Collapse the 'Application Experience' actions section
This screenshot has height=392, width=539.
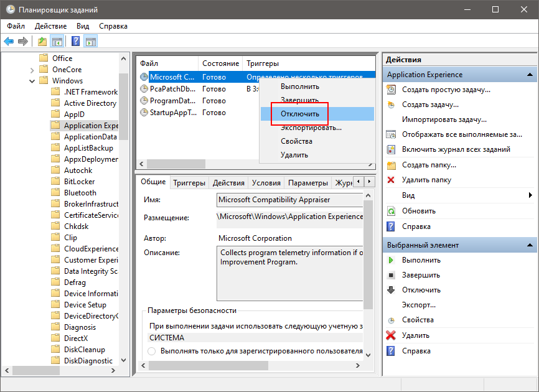[531, 75]
